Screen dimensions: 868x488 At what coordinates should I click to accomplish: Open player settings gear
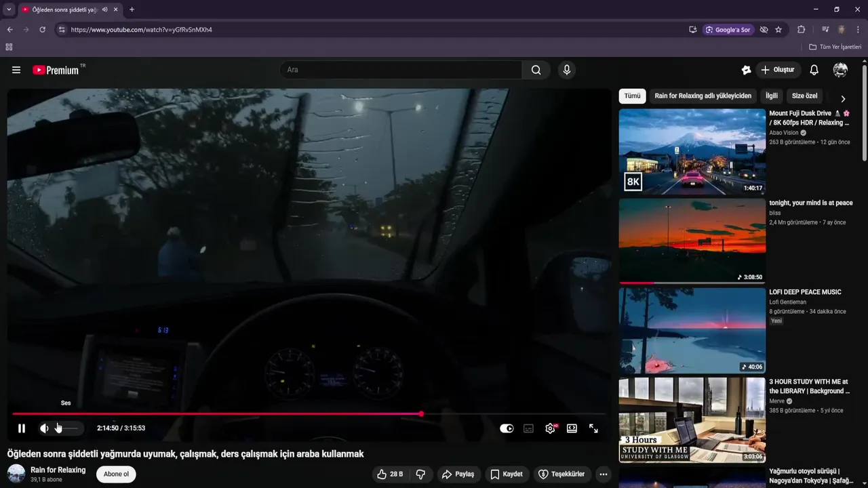point(550,428)
